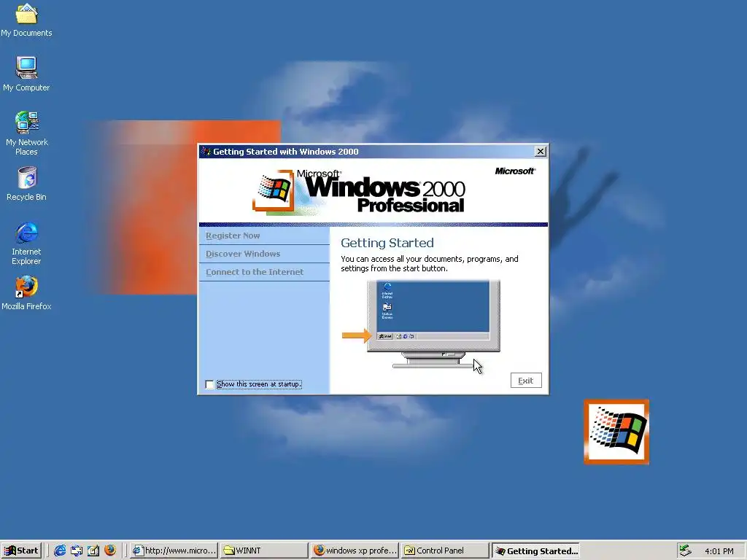
Task: Switch to windows xp profe... Firefox task
Action: 355,551
